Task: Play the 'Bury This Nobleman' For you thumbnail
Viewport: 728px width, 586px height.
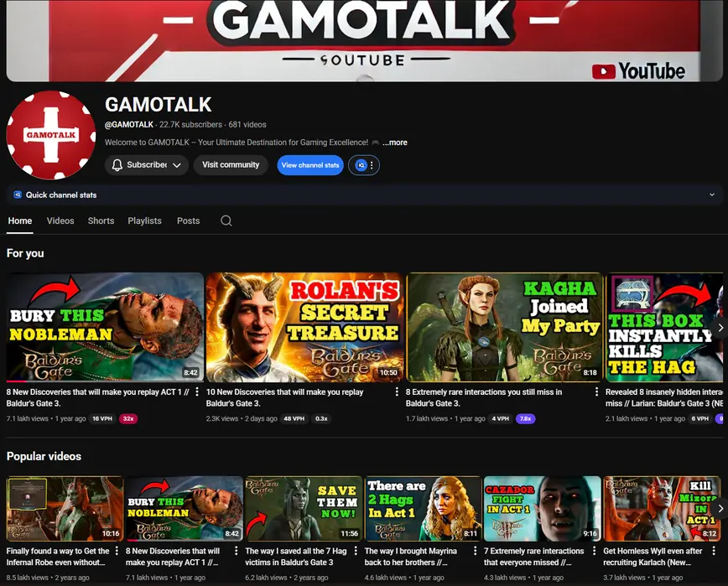Action: pyautogui.click(x=105, y=327)
